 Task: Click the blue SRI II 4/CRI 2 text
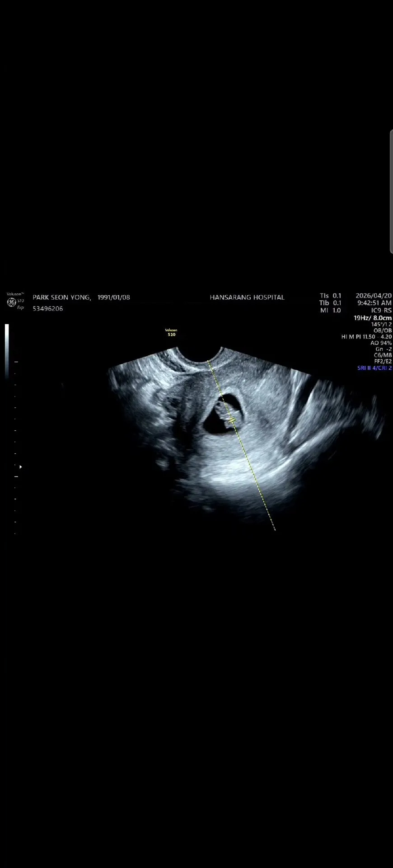(x=374, y=368)
